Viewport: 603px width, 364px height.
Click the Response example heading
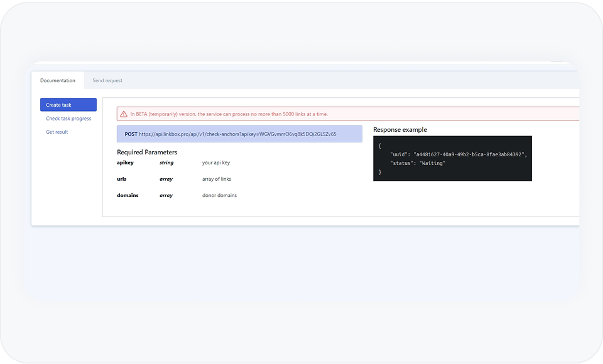(x=400, y=129)
